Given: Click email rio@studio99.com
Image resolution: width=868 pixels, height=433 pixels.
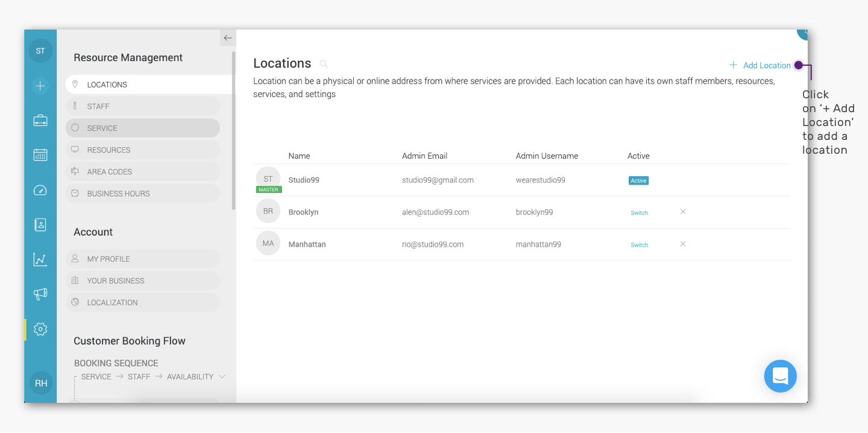Looking at the screenshot, I should [x=433, y=244].
